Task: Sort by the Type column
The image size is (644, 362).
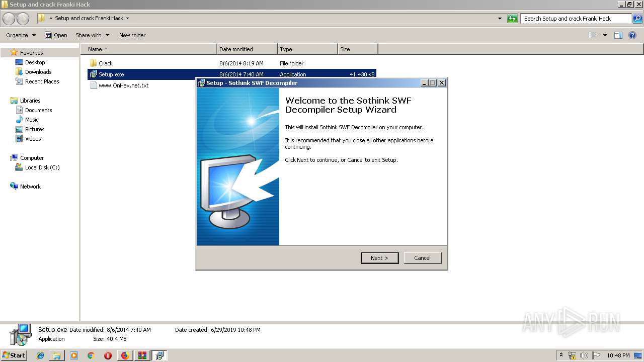Action: 307,49
